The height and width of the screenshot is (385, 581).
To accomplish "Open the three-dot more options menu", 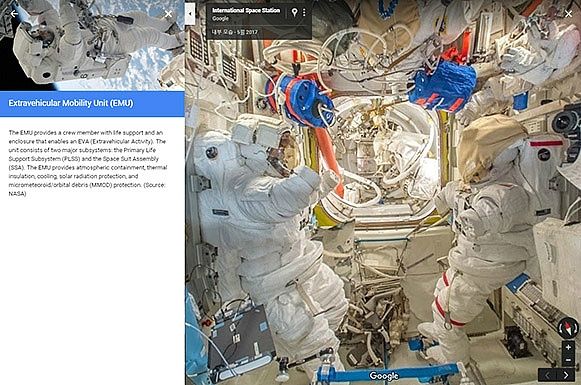I will pos(304,13).
